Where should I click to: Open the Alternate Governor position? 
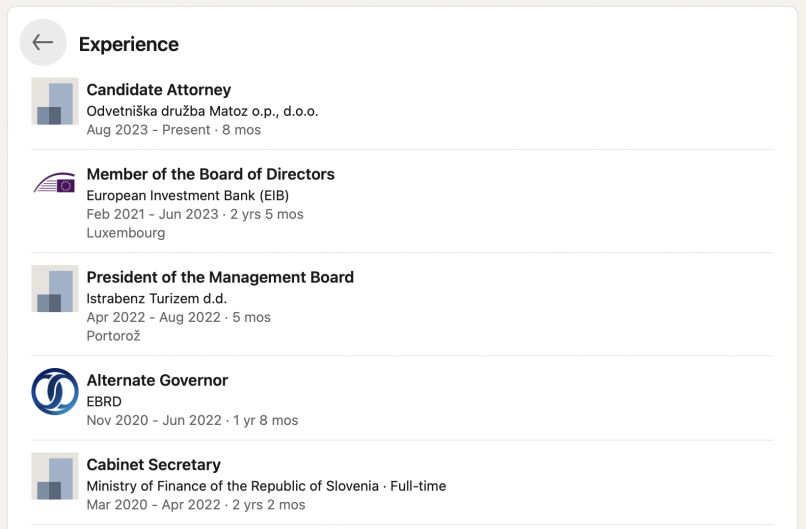point(157,380)
